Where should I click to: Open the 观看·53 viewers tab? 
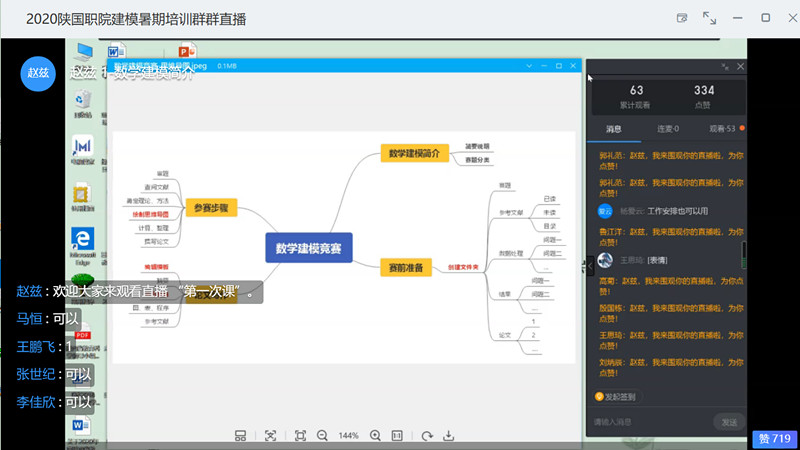(x=721, y=129)
